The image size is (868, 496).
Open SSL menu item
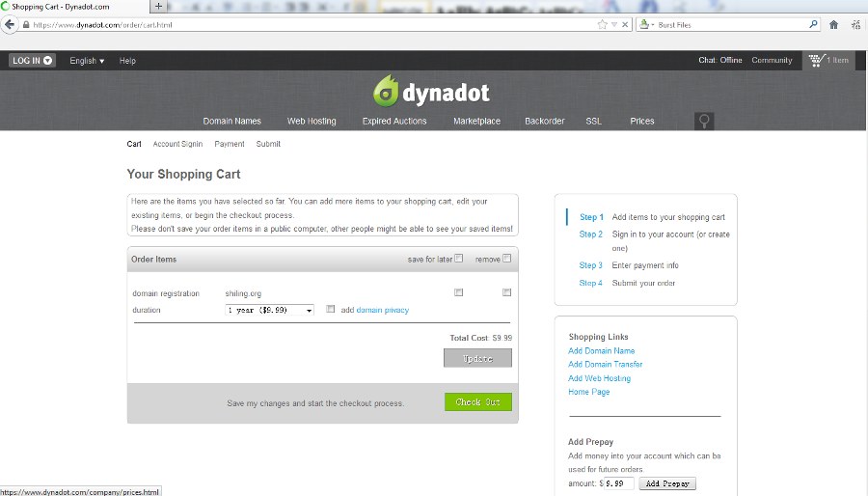593,121
